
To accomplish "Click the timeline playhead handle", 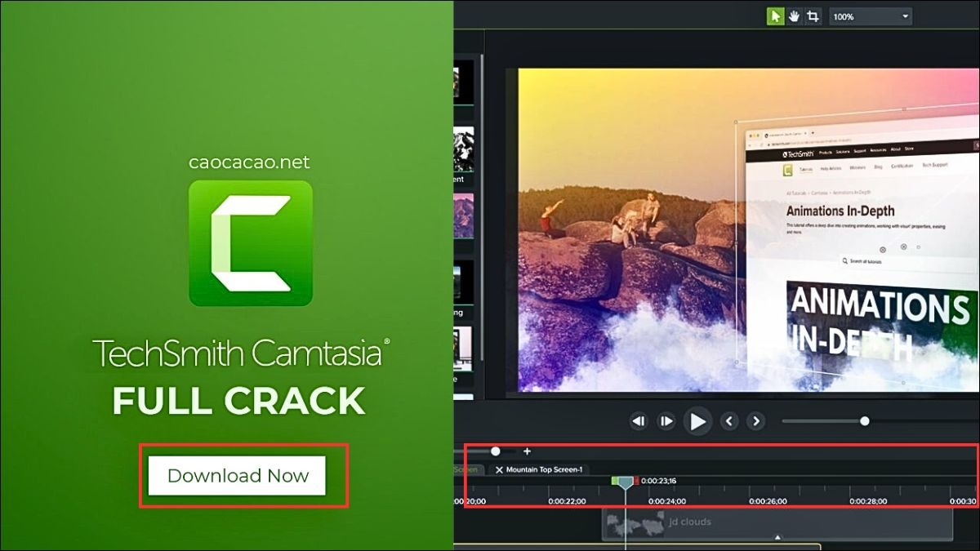I will point(626,483).
